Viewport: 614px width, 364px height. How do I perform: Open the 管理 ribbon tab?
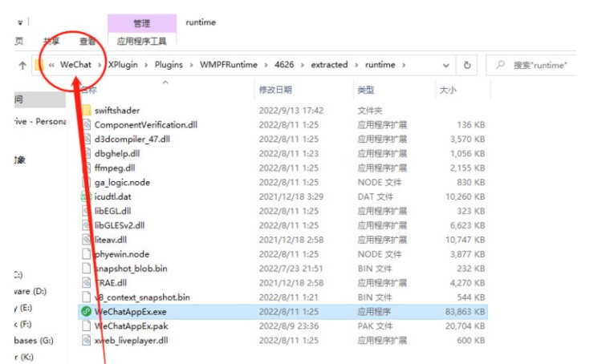[142, 23]
